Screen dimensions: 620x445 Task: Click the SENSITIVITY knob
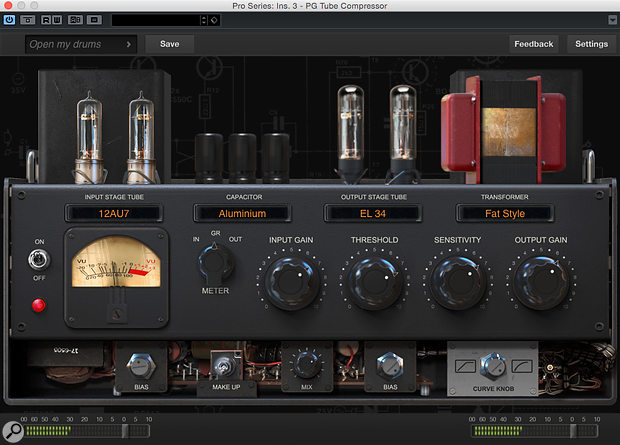click(x=458, y=282)
